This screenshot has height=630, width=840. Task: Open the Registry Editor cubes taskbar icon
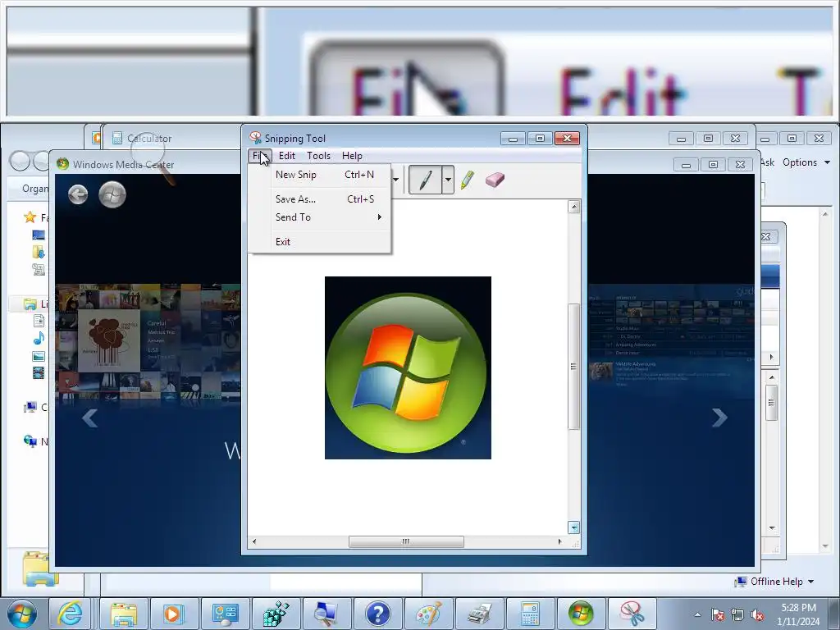click(276, 614)
